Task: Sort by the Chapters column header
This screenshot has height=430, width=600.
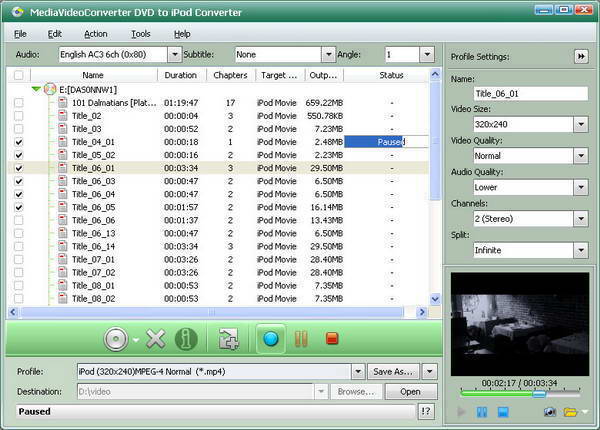Action: (x=230, y=75)
